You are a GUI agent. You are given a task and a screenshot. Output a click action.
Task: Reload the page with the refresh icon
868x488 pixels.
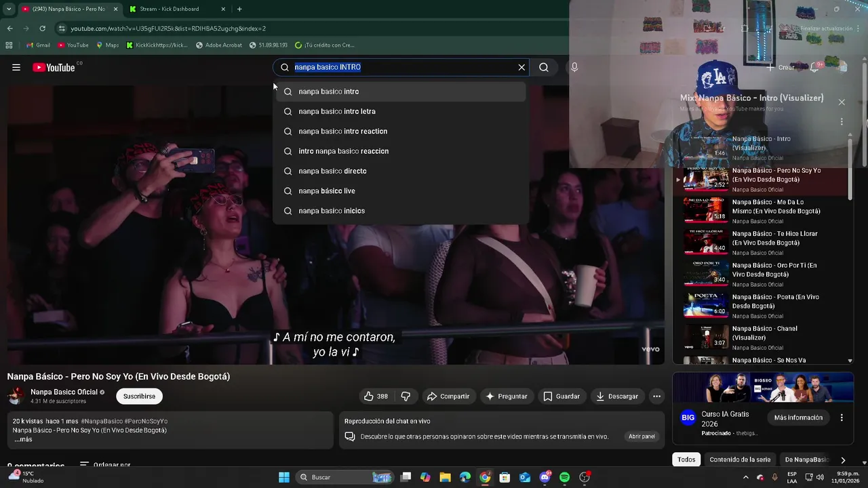coord(42,28)
